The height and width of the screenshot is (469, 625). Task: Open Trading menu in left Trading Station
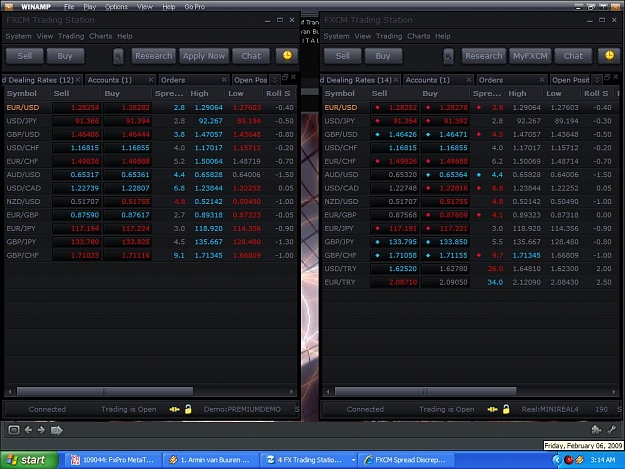pos(71,36)
